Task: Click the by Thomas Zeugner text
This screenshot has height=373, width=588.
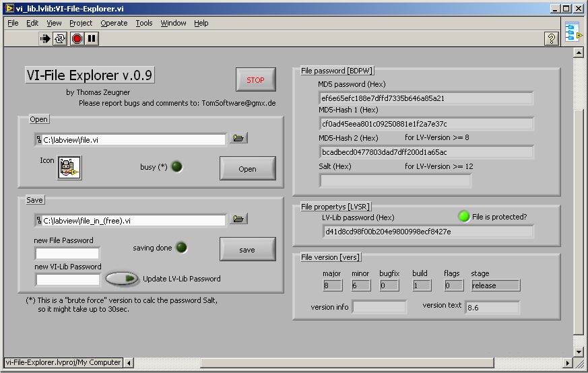Action: 98,92
